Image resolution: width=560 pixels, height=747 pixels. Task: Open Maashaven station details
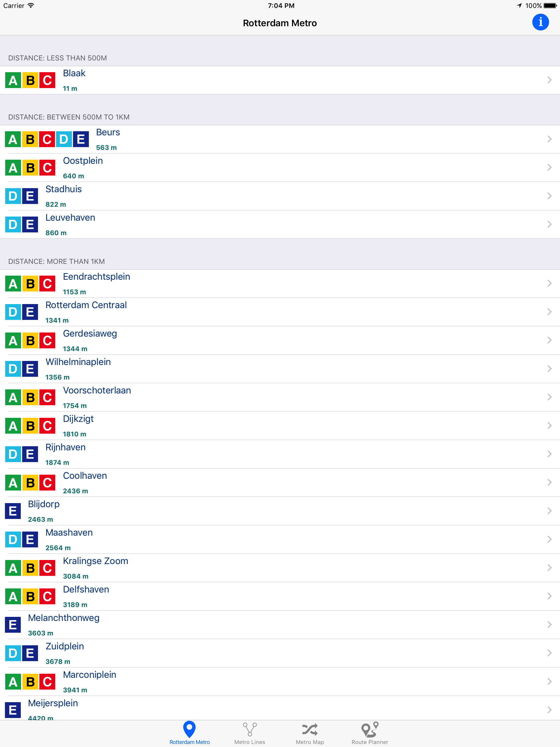click(280, 539)
